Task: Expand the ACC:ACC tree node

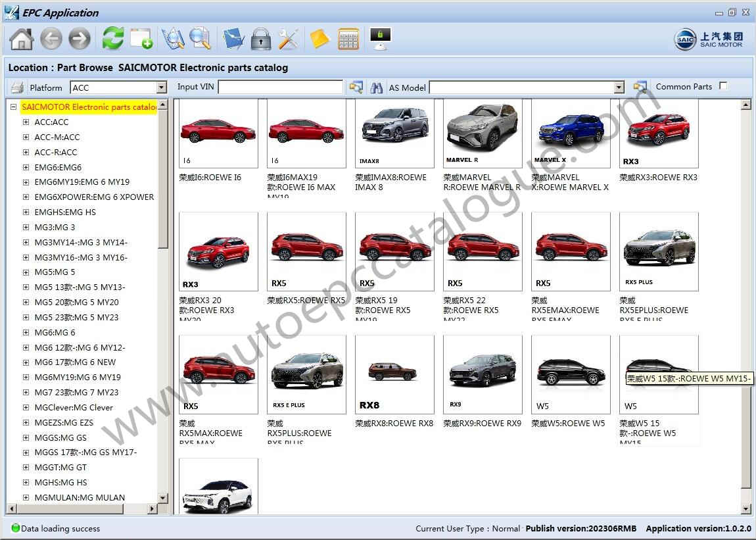Action: pos(26,122)
